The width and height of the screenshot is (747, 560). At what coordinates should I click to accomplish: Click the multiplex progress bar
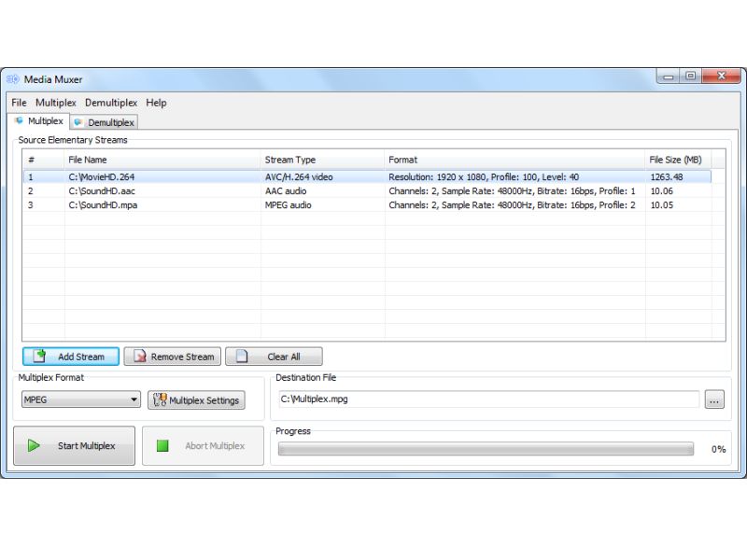[486, 449]
